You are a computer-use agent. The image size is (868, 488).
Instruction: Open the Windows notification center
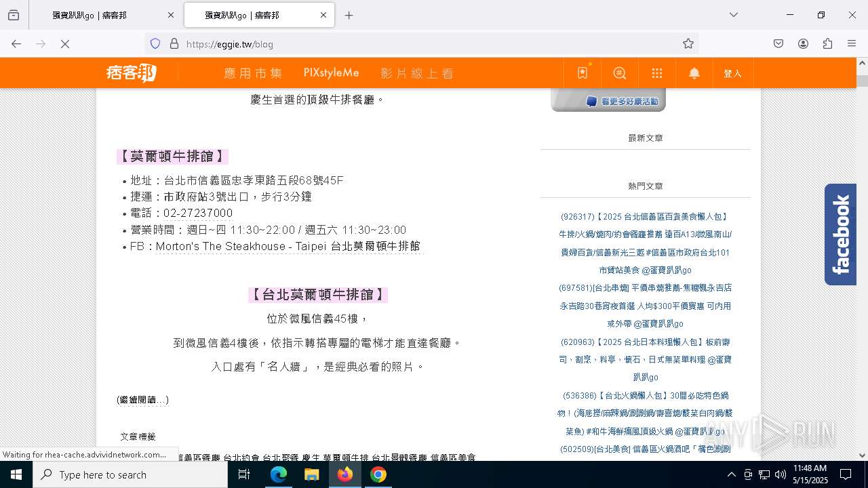tap(846, 474)
